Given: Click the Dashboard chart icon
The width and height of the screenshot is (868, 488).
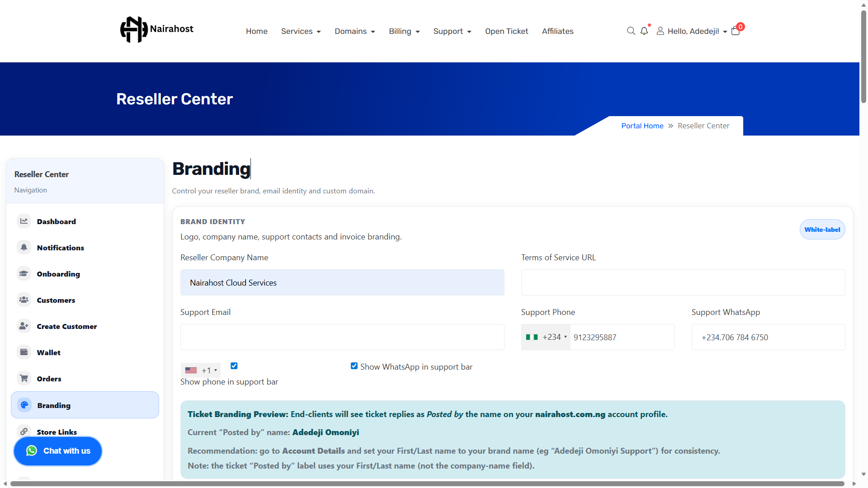Looking at the screenshot, I should pyautogui.click(x=24, y=221).
